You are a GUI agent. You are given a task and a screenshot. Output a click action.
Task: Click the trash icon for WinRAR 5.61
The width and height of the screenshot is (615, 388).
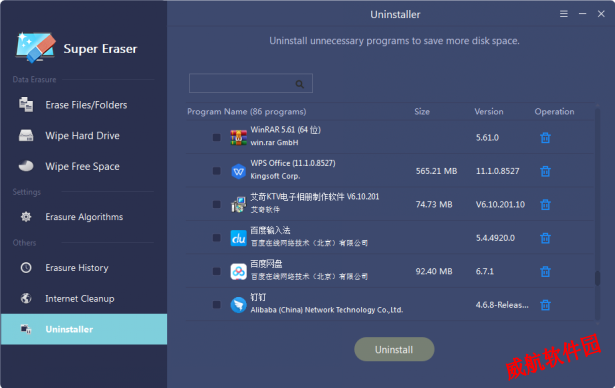[545, 138]
